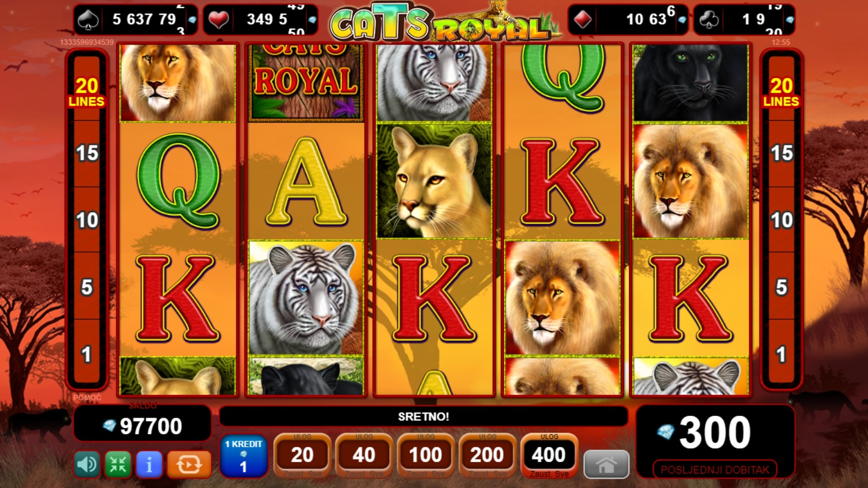Enable autoplay with the orange loop icon
The image size is (868, 488).
click(x=189, y=464)
